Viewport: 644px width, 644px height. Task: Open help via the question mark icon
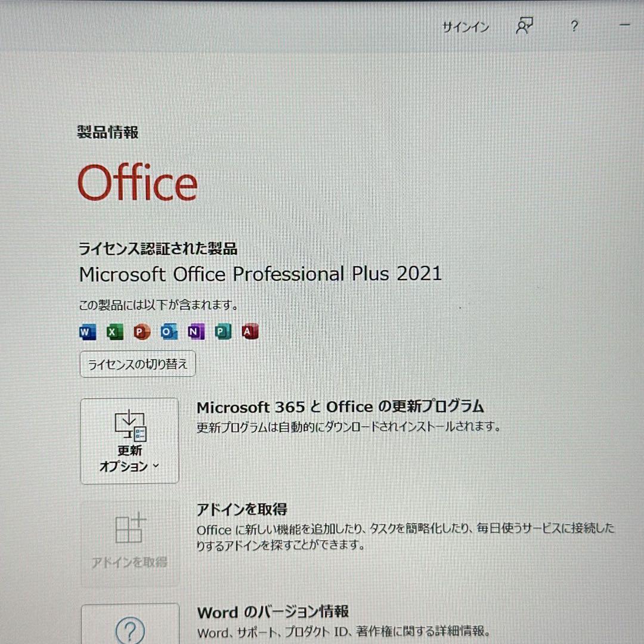[574, 26]
